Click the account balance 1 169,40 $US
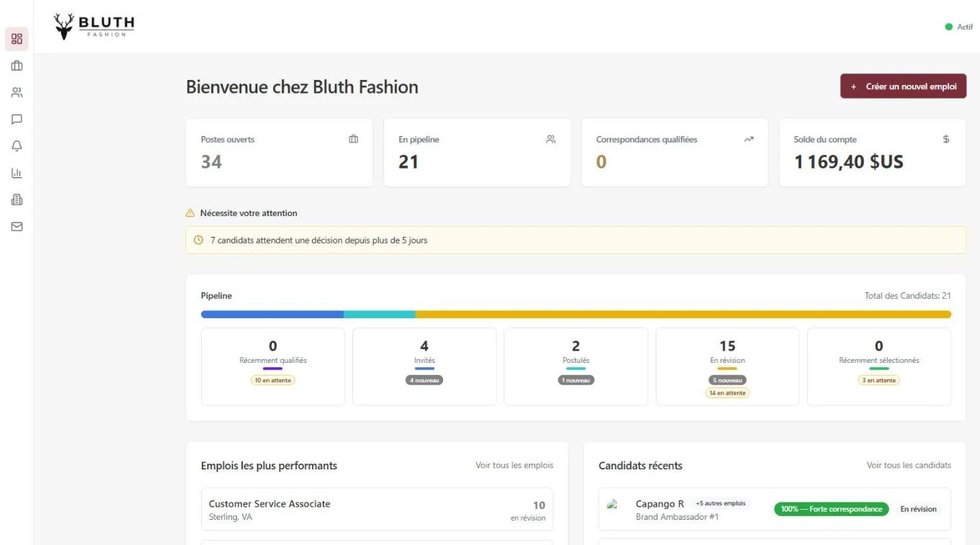The height and width of the screenshot is (545, 980). (849, 162)
